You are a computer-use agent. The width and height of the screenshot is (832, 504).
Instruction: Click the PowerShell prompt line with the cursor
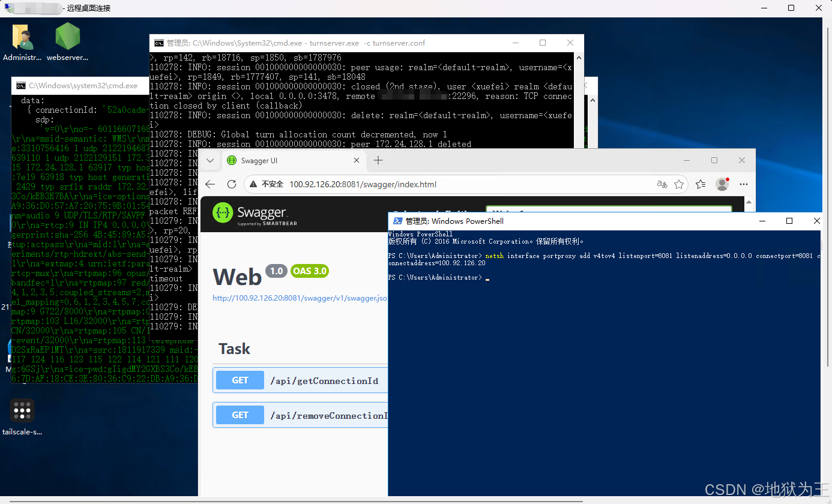pyautogui.click(x=439, y=278)
